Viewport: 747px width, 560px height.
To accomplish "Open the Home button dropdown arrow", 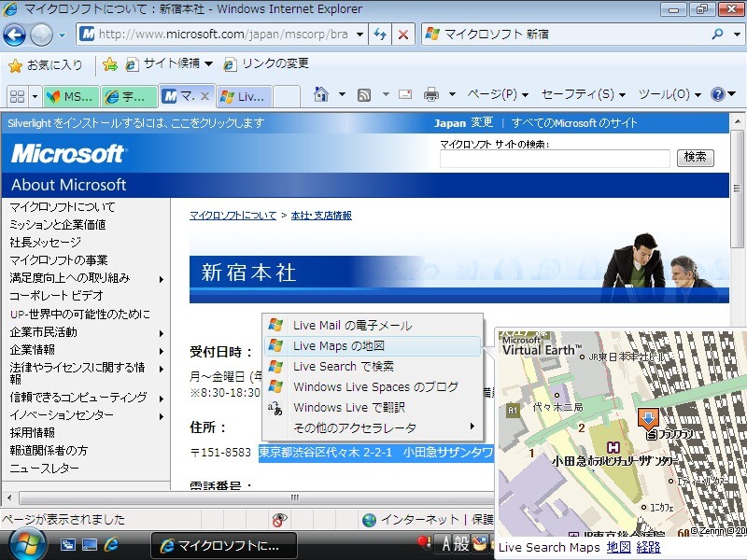I will click(342, 94).
